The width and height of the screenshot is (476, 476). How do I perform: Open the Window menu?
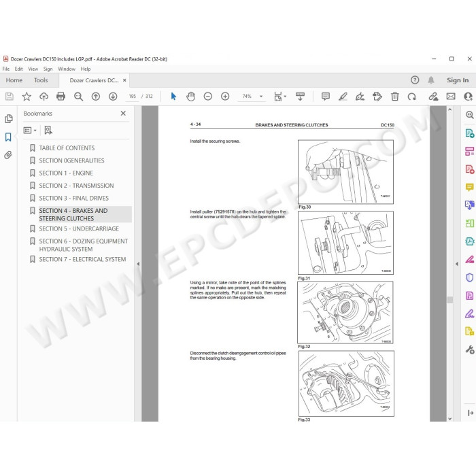[x=67, y=69]
